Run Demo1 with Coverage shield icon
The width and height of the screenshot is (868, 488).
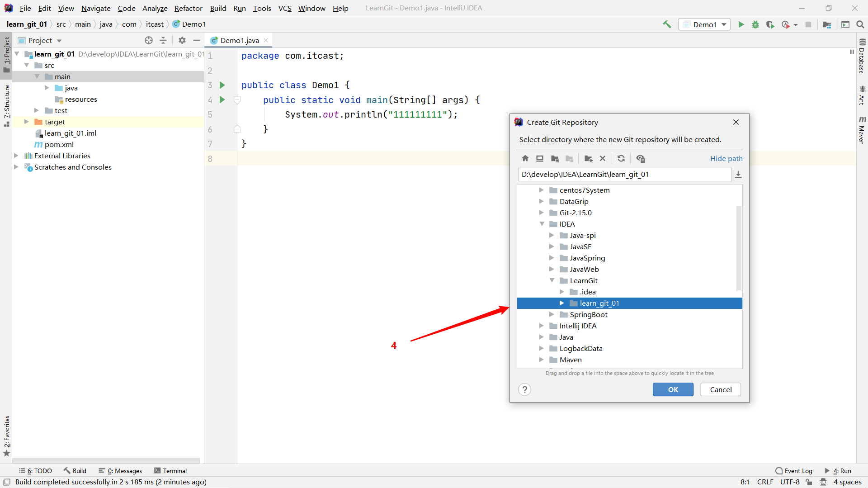point(770,24)
